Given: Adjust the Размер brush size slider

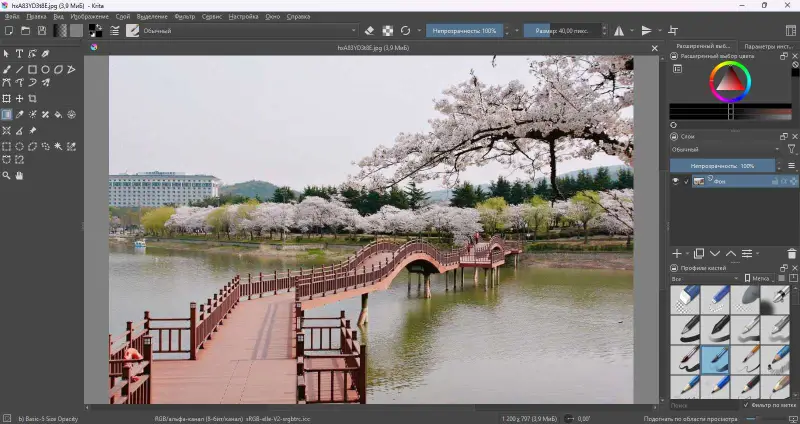Looking at the screenshot, I should [x=562, y=31].
